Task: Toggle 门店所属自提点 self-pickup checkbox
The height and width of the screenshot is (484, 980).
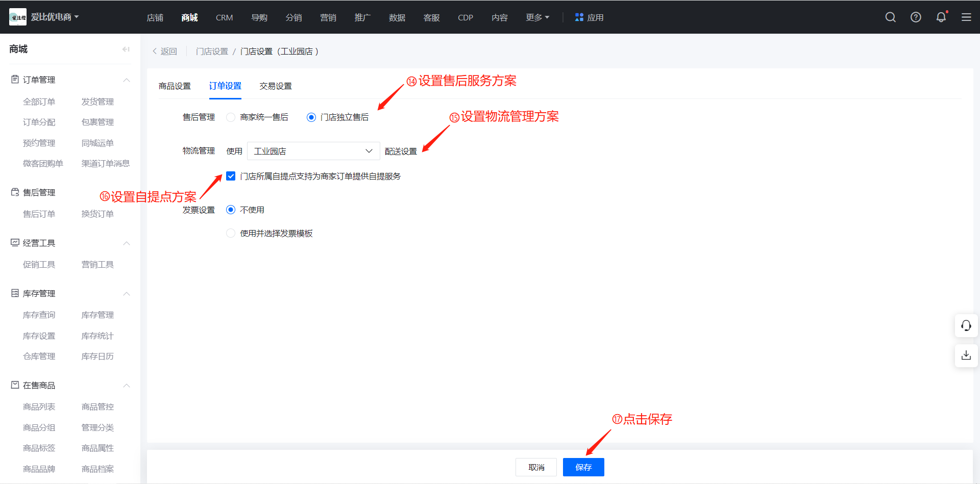Action: 231,176
